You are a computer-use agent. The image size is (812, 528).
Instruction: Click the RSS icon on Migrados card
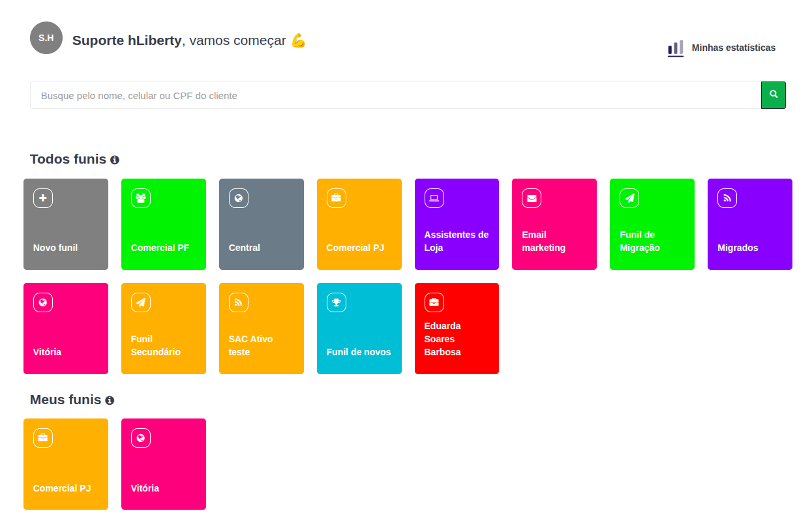[x=727, y=198]
